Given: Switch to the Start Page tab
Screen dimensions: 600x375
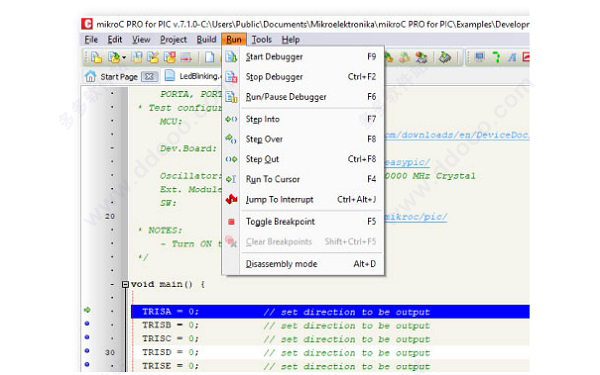Looking at the screenshot, I should 119,77.
